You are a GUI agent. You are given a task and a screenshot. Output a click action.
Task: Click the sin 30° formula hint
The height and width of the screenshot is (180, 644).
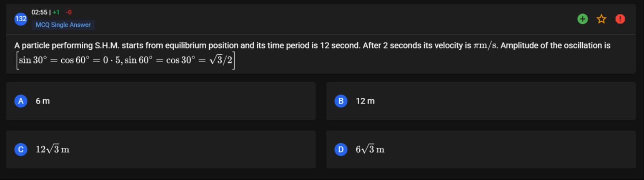[x=125, y=61]
